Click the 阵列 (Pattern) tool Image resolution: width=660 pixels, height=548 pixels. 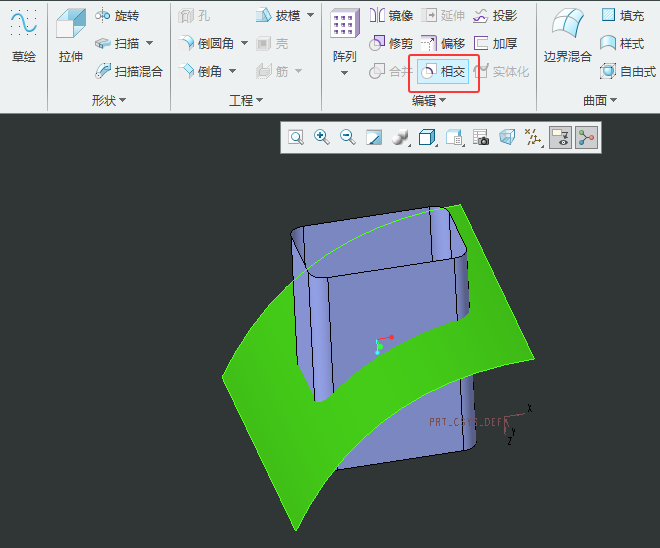tap(345, 37)
